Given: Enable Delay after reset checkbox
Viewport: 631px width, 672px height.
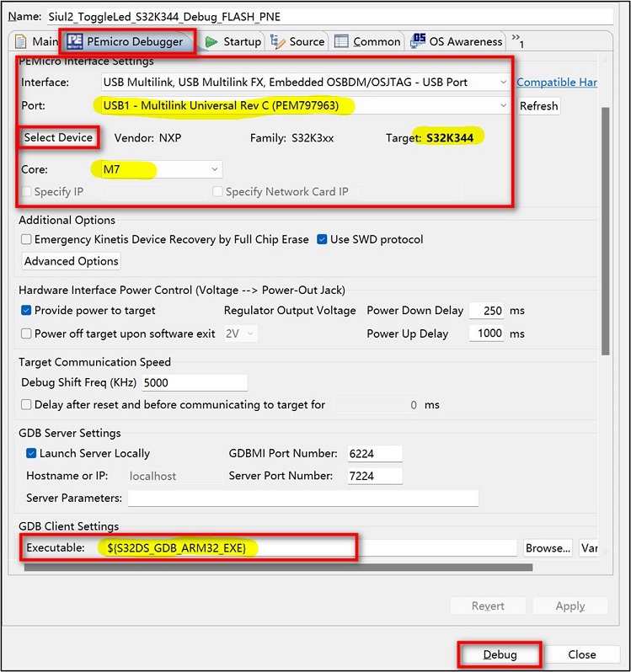Looking at the screenshot, I should point(27,404).
